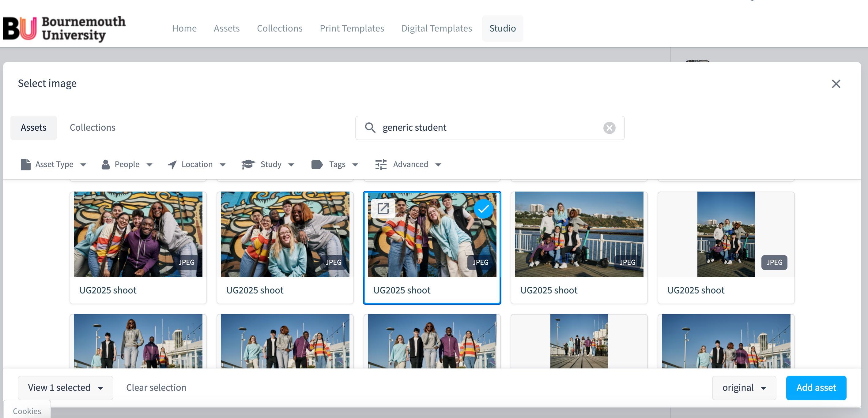868x418 pixels.
Task: Click the Clear selection link
Action: click(156, 388)
